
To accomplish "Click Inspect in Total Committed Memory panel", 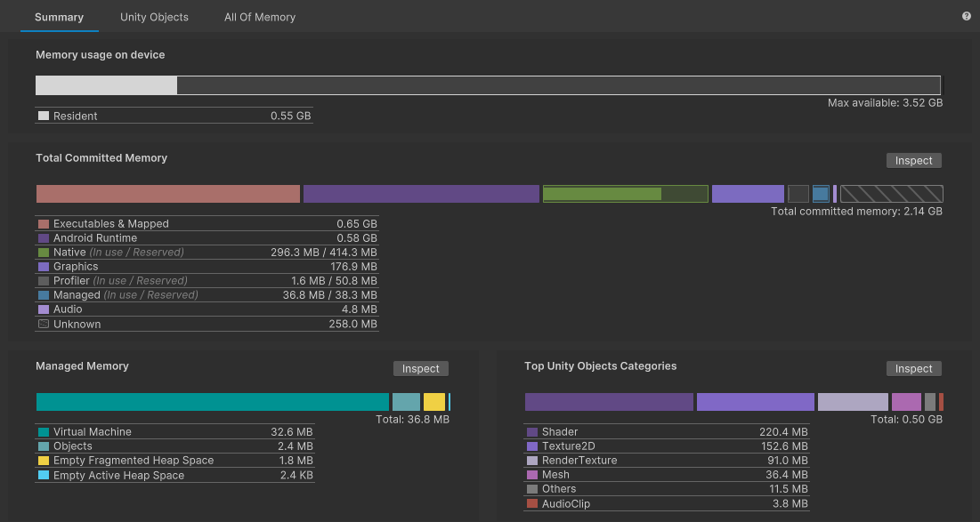I will pos(913,160).
